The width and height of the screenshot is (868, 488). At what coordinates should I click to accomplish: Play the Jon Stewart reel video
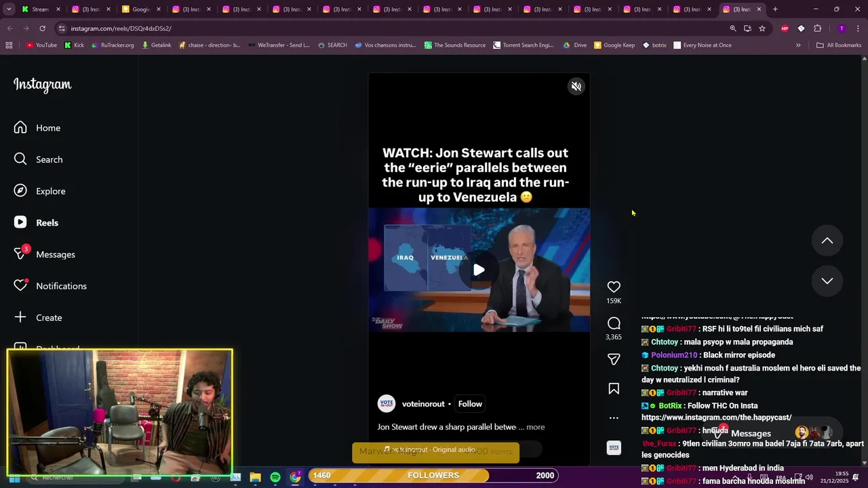(479, 270)
